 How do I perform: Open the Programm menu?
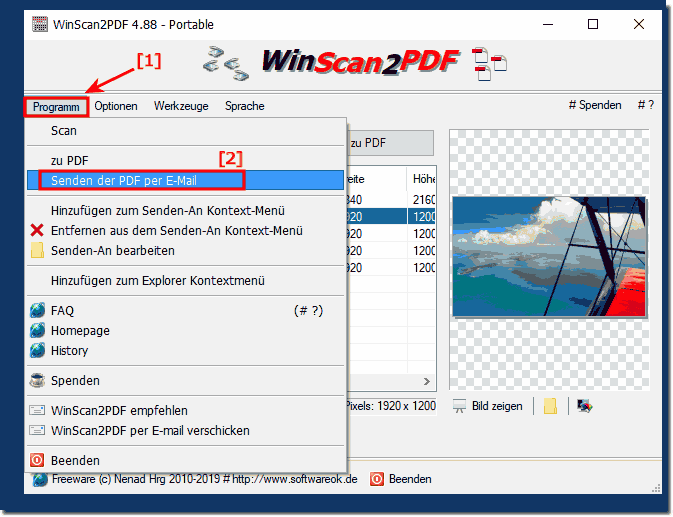pyautogui.click(x=56, y=106)
